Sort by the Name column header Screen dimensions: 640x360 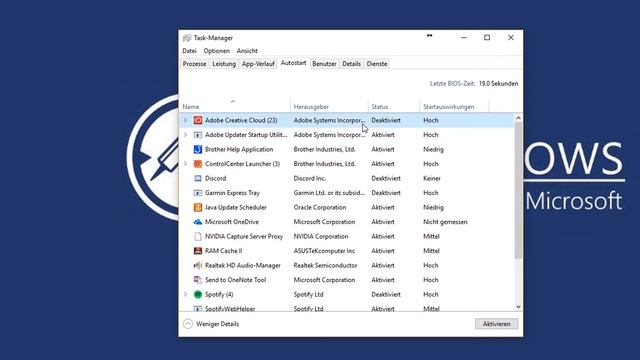[x=191, y=107]
